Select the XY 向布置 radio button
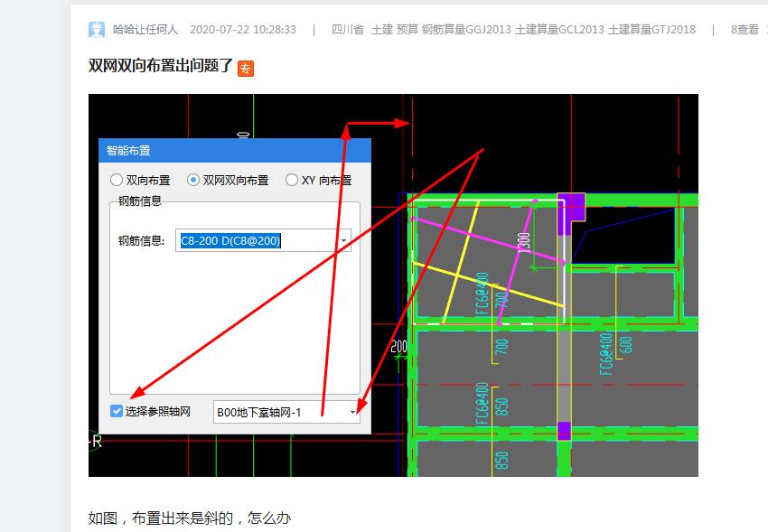Screen dimensions: 768x532 click(x=292, y=180)
